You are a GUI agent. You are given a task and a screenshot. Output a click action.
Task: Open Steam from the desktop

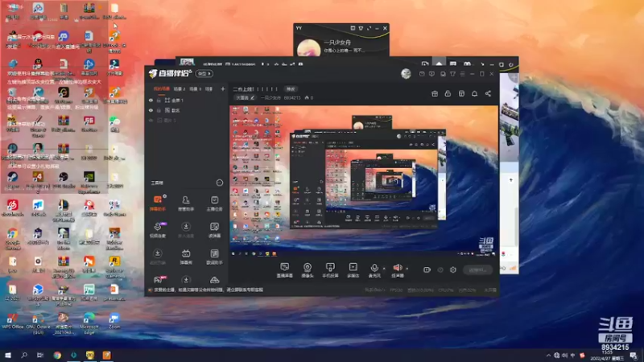pyautogui.click(x=12, y=180)
